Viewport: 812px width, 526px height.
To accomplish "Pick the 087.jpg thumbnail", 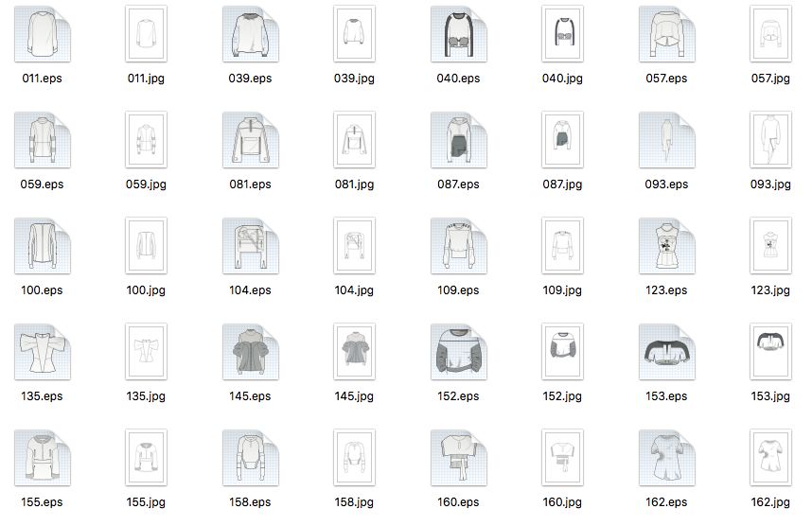I will pos(562,140).
